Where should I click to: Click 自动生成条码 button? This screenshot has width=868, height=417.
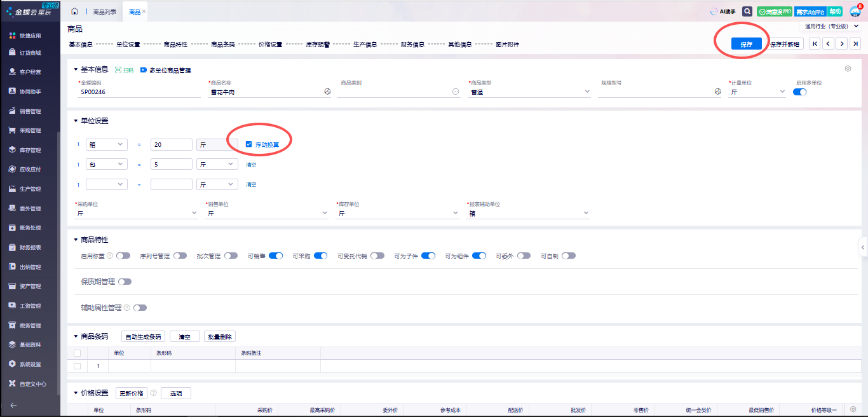pyautogui.click(x=144, y=337)
